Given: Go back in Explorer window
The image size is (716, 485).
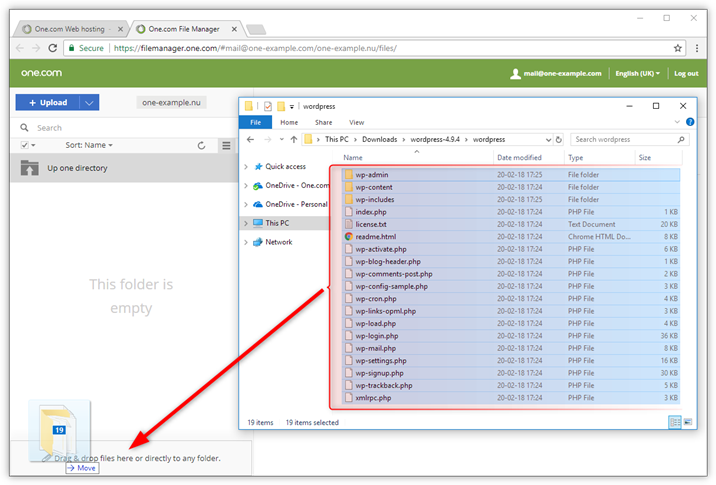Looking at the screenshot, I should pyautogui.click(x=250, y=139).
